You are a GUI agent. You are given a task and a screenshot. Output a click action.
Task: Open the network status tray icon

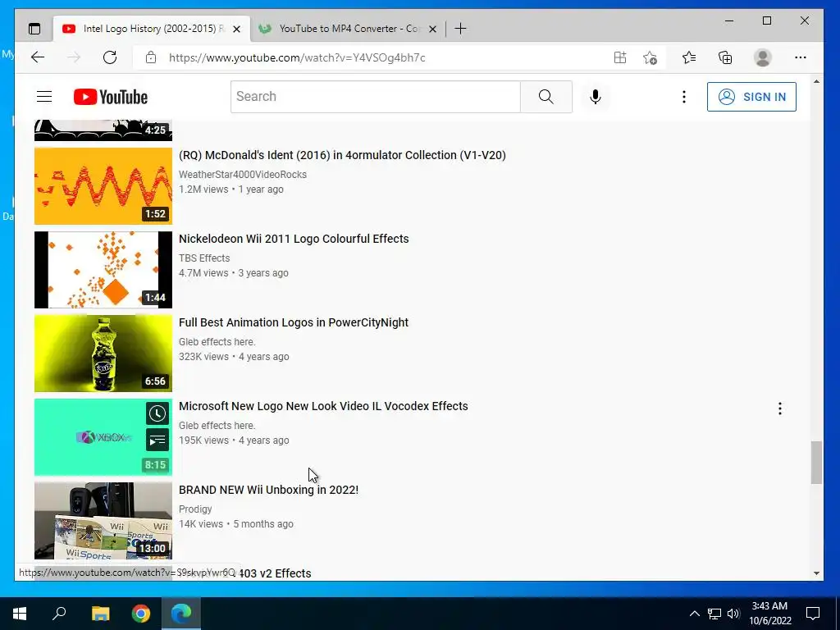[714, 614]
